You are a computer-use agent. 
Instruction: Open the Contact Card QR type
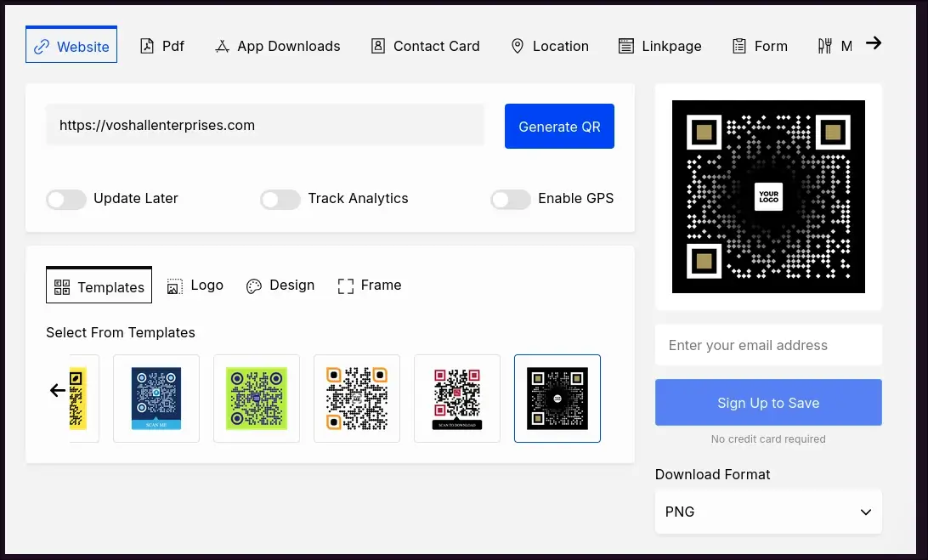(x=426, y=46)
